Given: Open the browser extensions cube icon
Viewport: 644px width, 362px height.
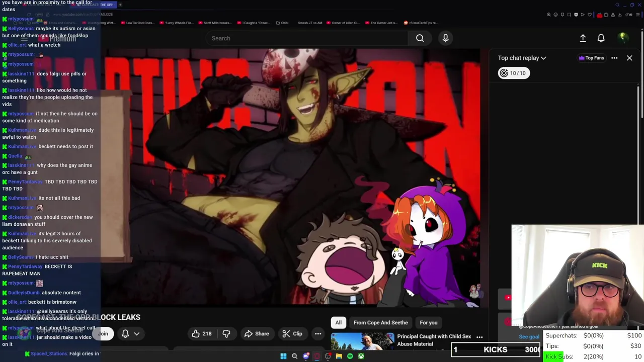Looking at the screenshot, I should 606,15.
